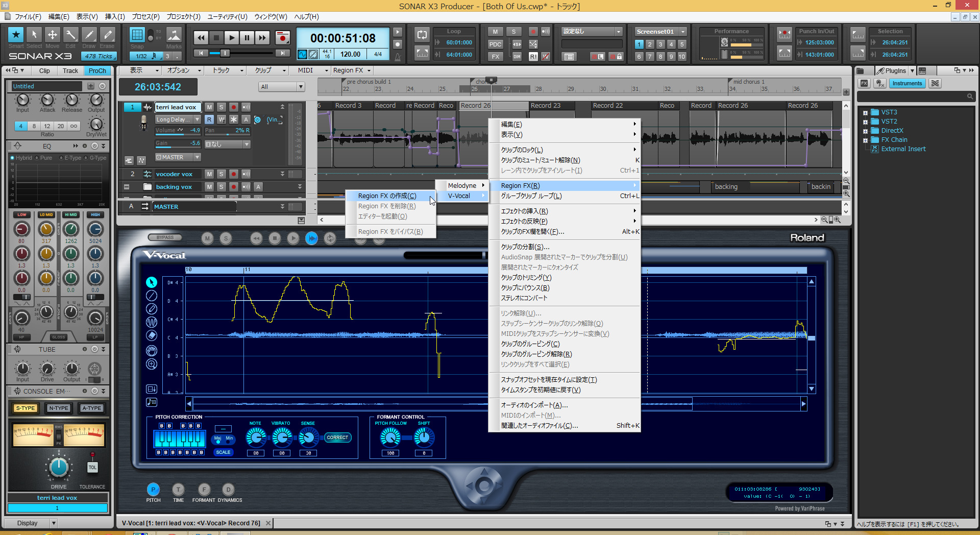Open the All track filter dropdown

tap(301, 87)
